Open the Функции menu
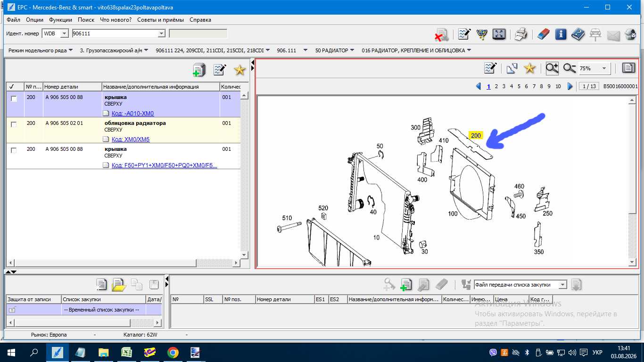The height and width of the screenshot is (362, 644). coord(60,20)
